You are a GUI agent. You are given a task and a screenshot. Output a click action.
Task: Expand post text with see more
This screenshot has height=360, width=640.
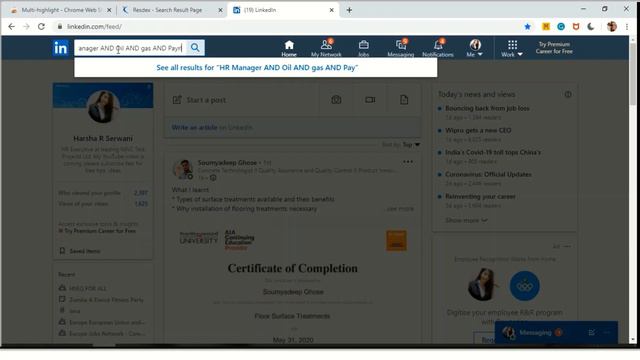[400, 209]
